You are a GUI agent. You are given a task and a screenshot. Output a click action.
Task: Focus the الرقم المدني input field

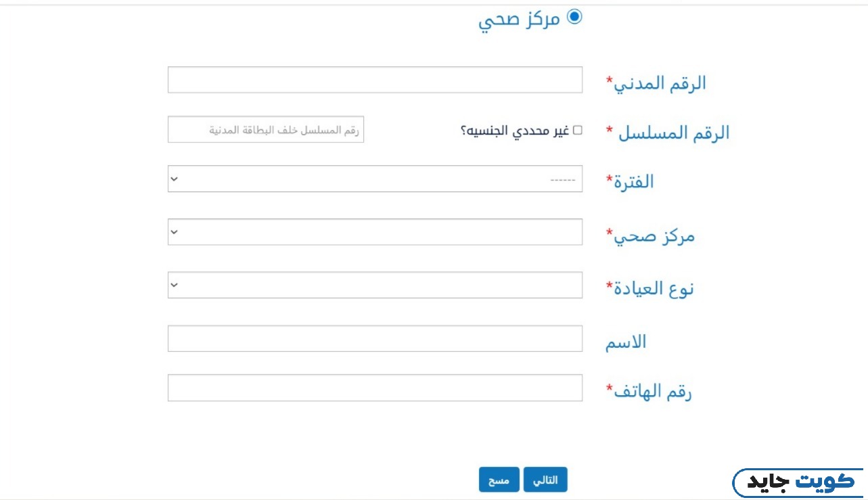point(375,80)
